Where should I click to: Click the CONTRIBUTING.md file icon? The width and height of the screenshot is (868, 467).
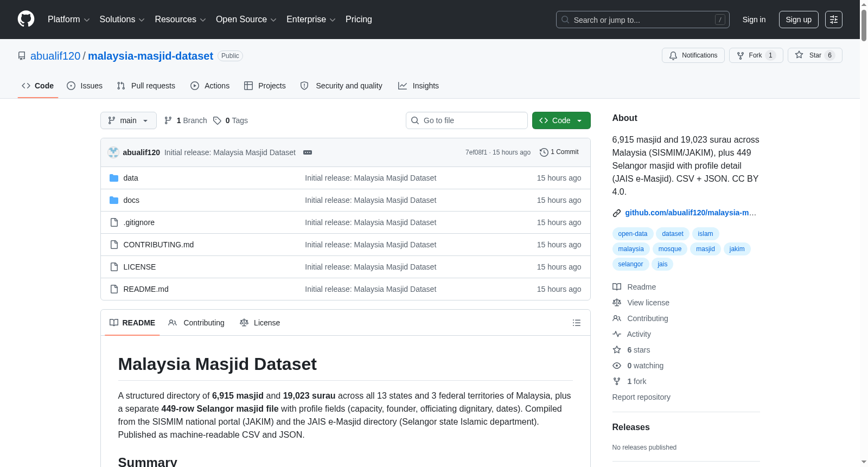(x=114, y=245)
